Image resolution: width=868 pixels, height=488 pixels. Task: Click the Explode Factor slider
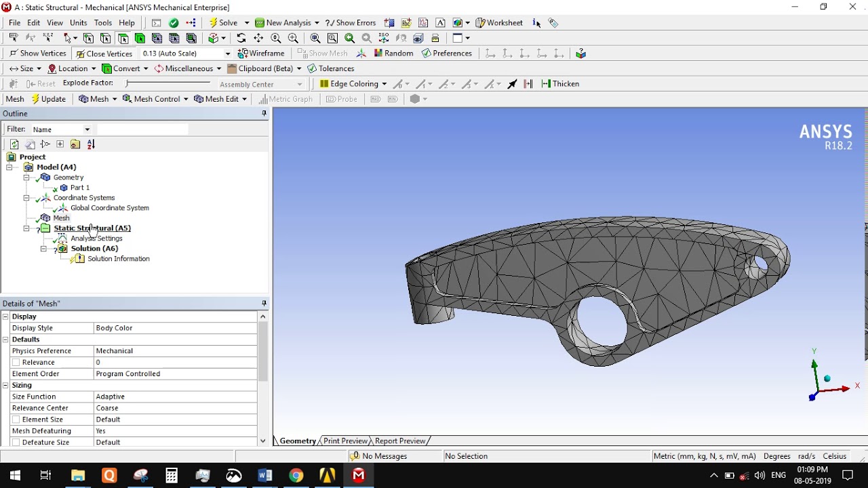168,83
